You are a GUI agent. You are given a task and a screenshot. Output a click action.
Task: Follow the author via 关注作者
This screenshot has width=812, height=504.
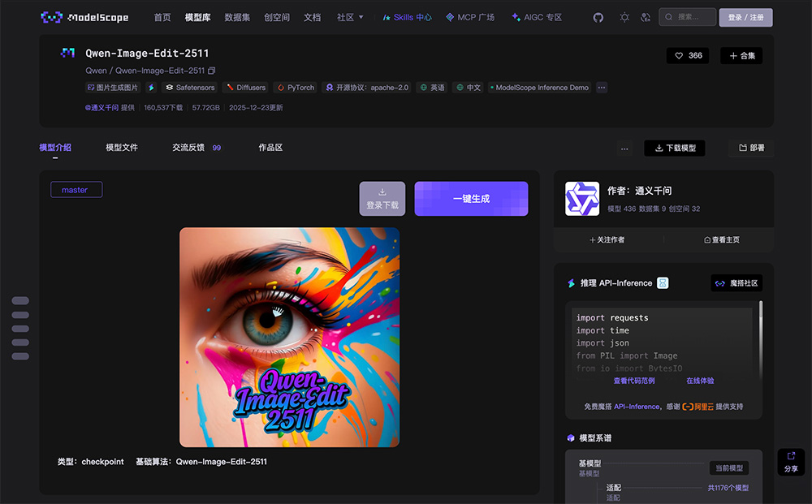pyautogui.click(x=608, y=240)
